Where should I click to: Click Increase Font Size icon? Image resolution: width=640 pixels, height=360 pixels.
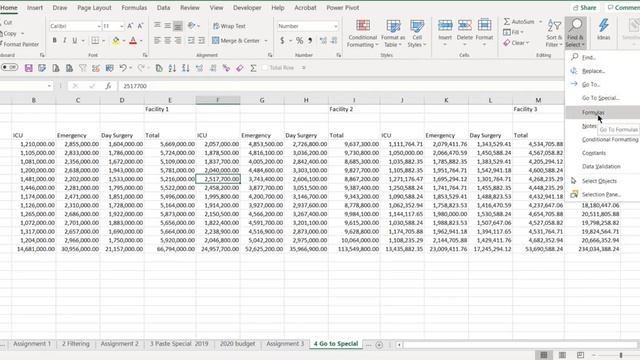[130, 26]
